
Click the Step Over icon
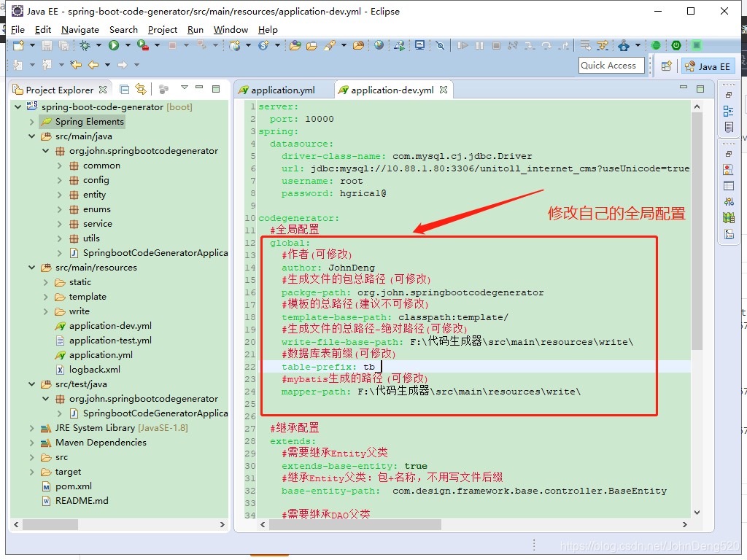(546, 46)
